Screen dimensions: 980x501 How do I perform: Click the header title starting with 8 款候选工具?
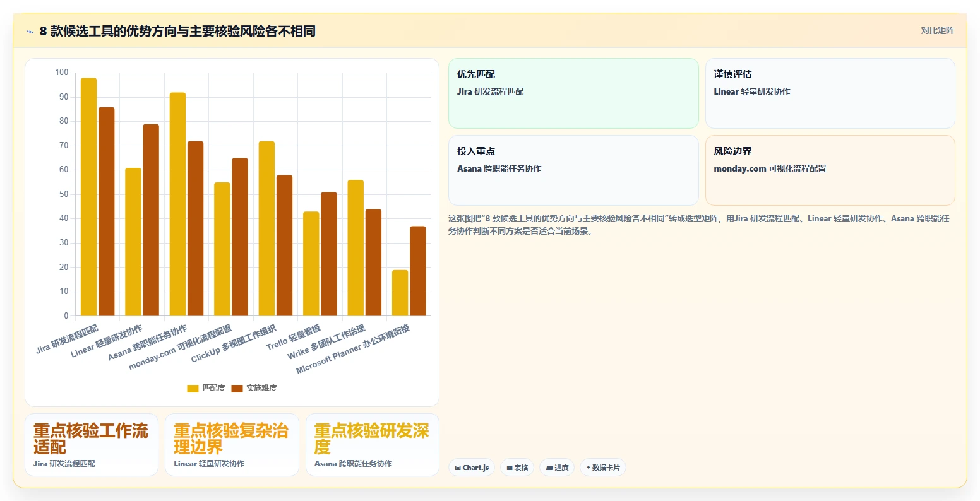(177, 31)
